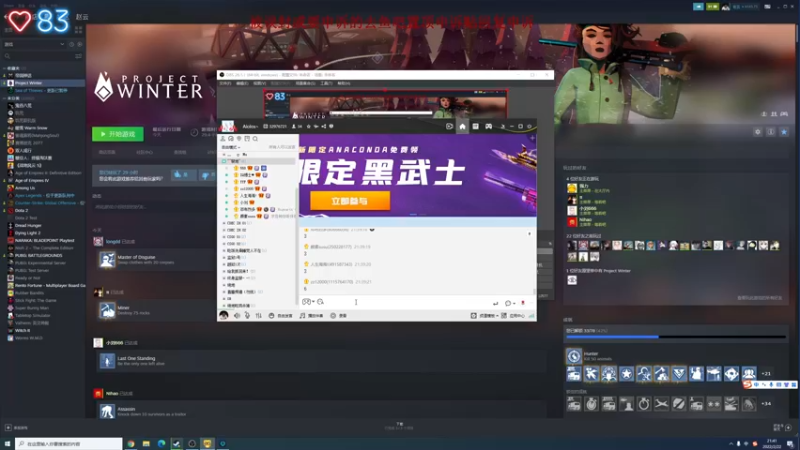Open Steam downloads status at bottom center
This screenshot has height=450, width=800.
399,426
